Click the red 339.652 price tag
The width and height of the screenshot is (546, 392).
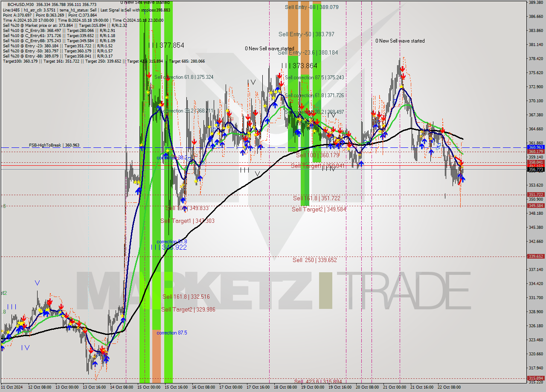[536, 256]
